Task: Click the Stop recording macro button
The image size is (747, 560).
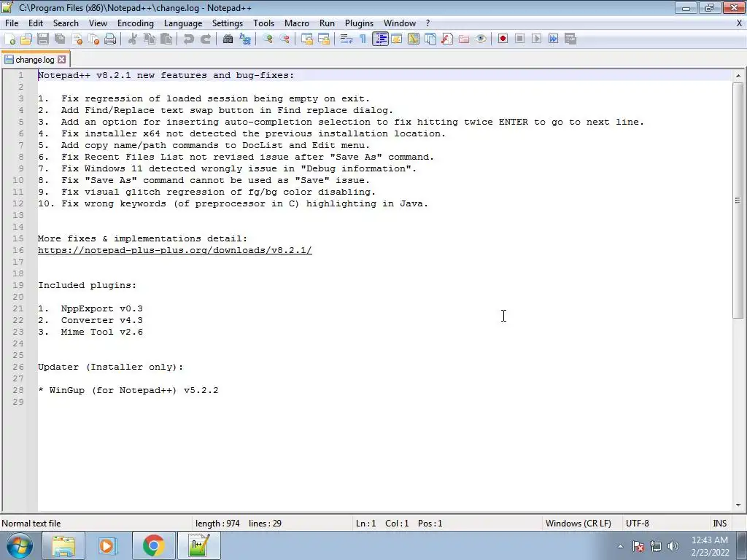Action: tap(519, 39)
